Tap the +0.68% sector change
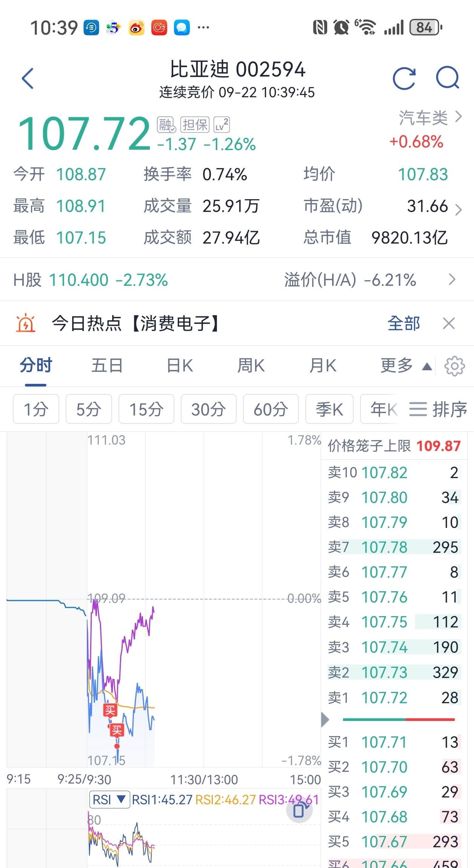The image size is (474, 868). tap(416, 142)
